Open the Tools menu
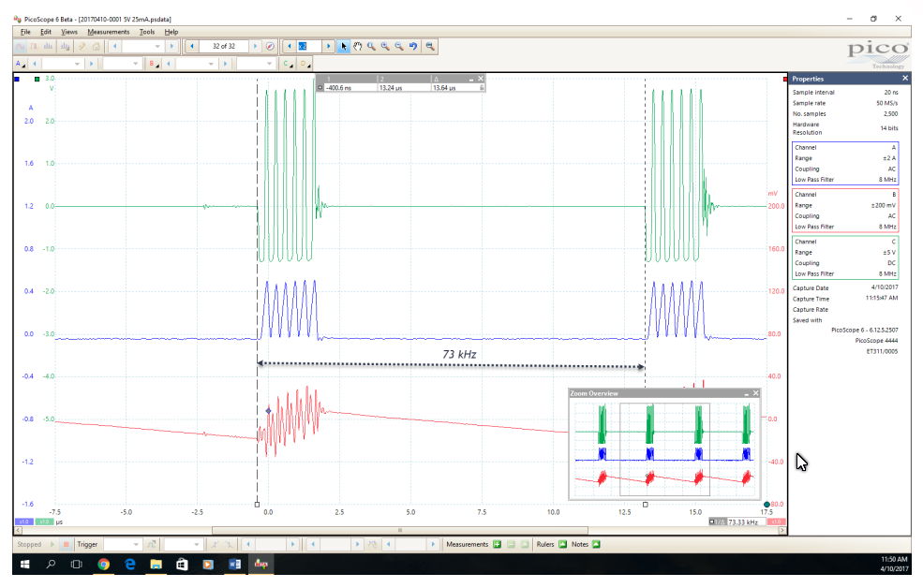 pos(147,32)
